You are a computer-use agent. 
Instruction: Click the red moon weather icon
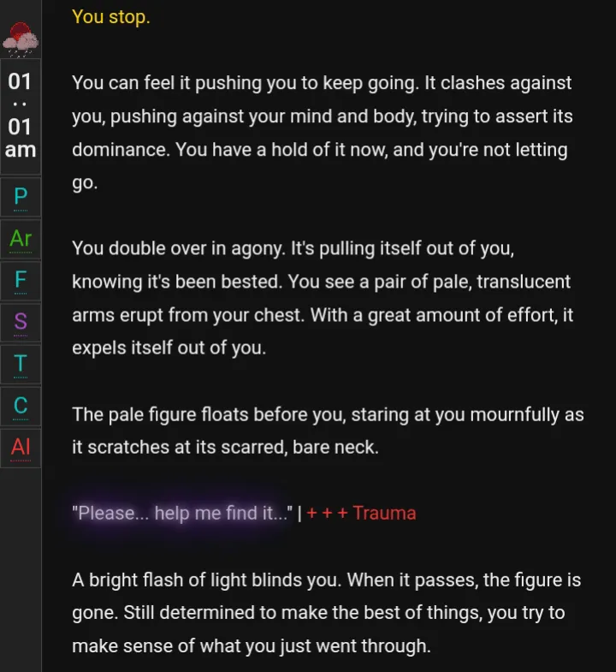click(x=21, y=35)
